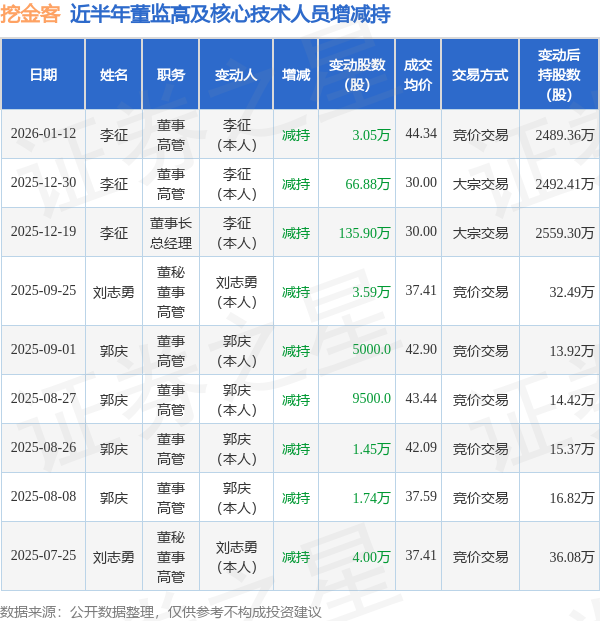Click the holding value 2489.36万
Viewport: 600px width, 621px height.
tap(565, 135)
